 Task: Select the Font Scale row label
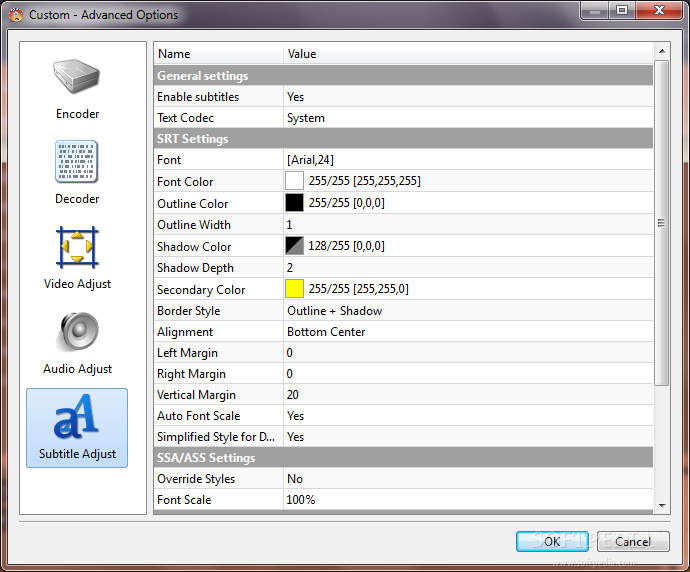coord(184,500)
